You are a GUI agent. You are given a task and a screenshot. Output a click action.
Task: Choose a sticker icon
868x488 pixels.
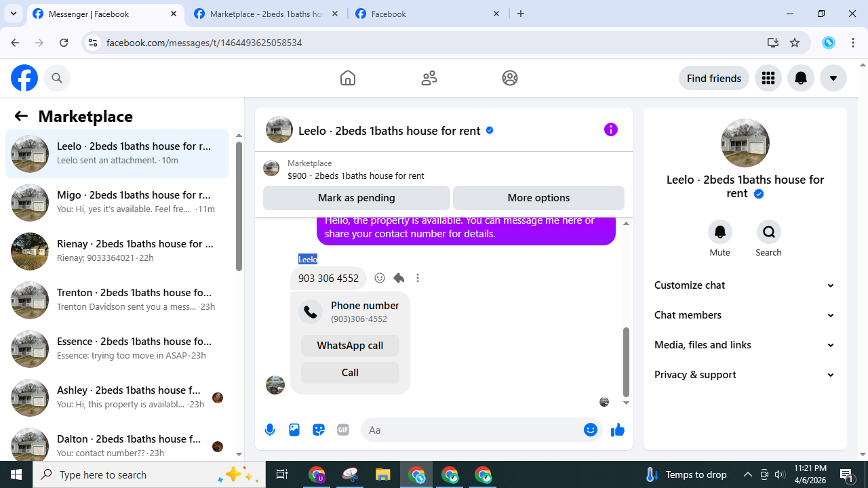(x=319, y=430)
